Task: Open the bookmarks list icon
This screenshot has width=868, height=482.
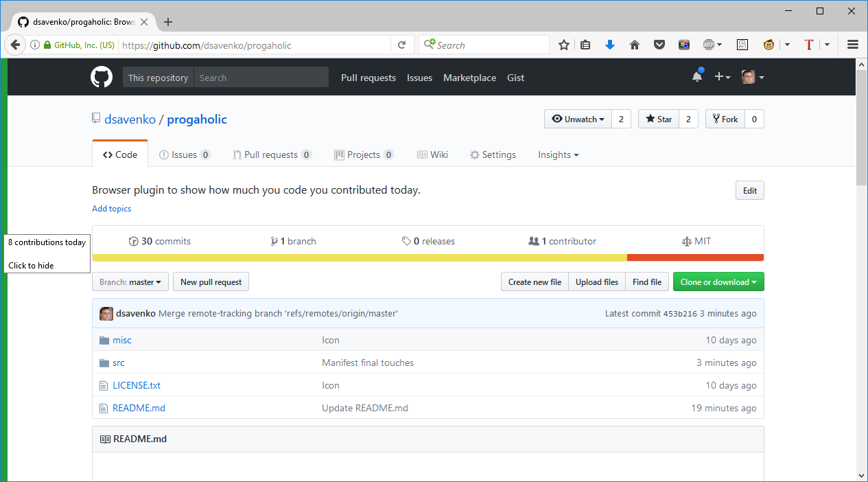Action: (585, 45)
